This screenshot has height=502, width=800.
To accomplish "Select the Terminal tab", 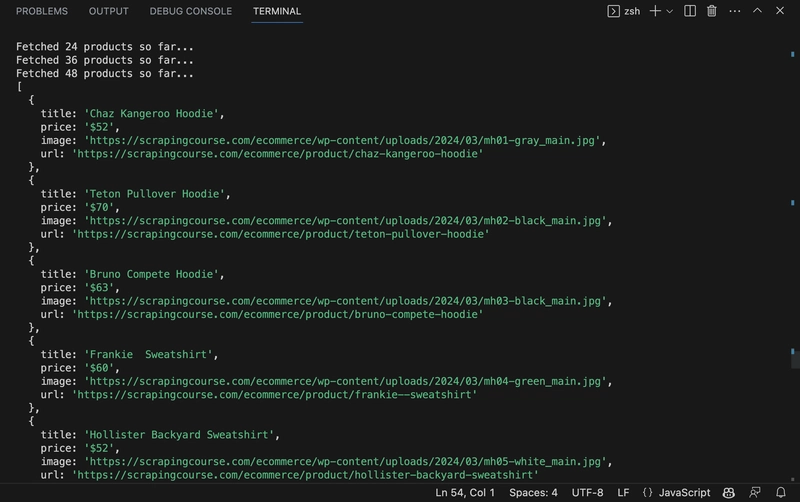I will pos(277,11).
